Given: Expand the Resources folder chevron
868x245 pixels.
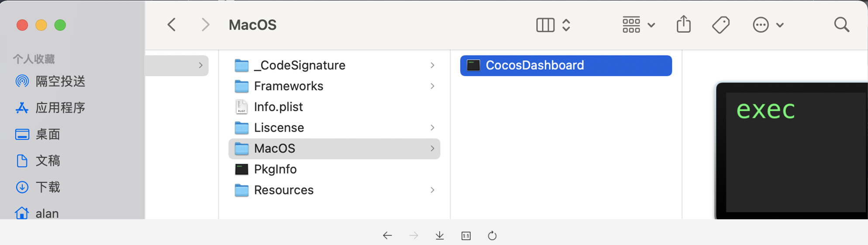Looking at the screenshot, I should coord(432,190).
